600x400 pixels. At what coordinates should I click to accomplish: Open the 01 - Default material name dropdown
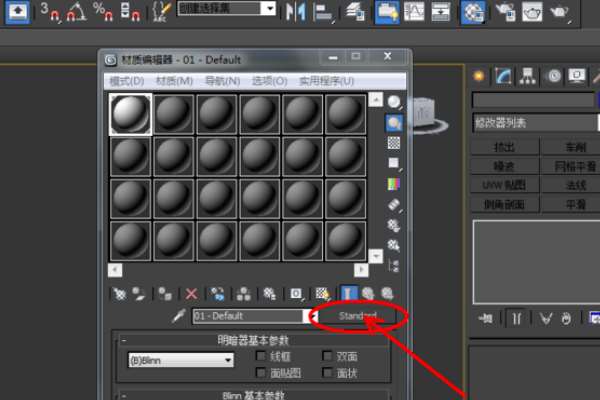point(255,316)
